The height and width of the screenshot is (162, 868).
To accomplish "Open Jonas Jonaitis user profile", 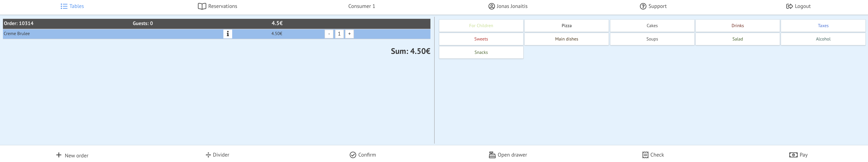I will click(508, 6).
